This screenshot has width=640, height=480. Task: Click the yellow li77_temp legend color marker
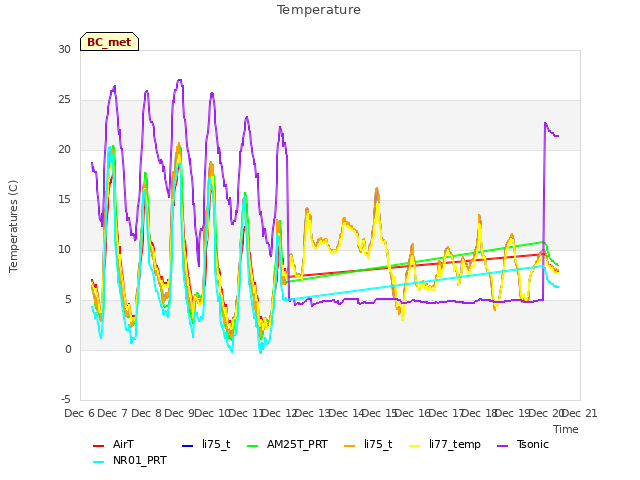(415, 445)
